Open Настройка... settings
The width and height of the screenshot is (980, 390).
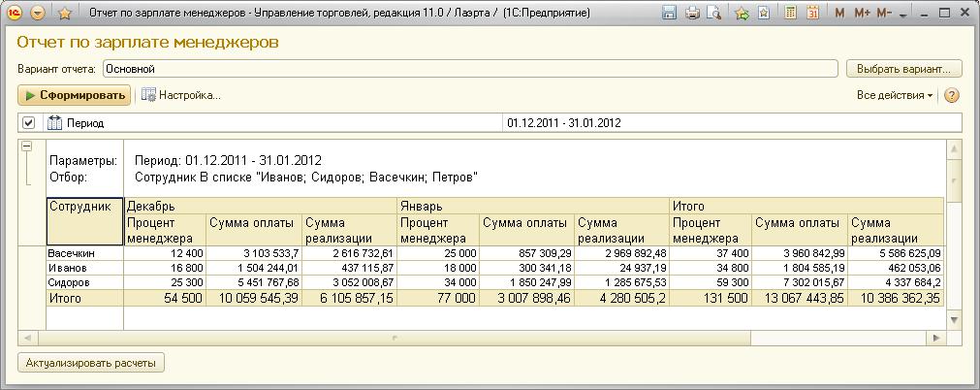181,95
